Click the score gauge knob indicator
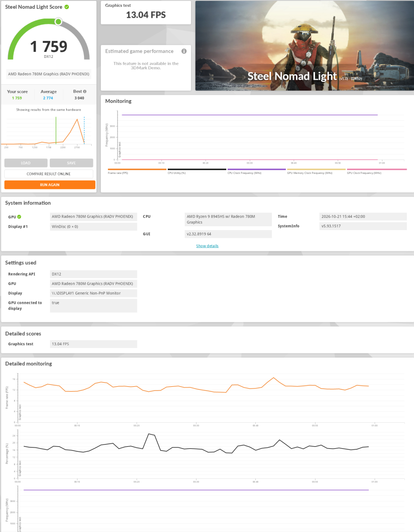 click(x=58, y=22)
